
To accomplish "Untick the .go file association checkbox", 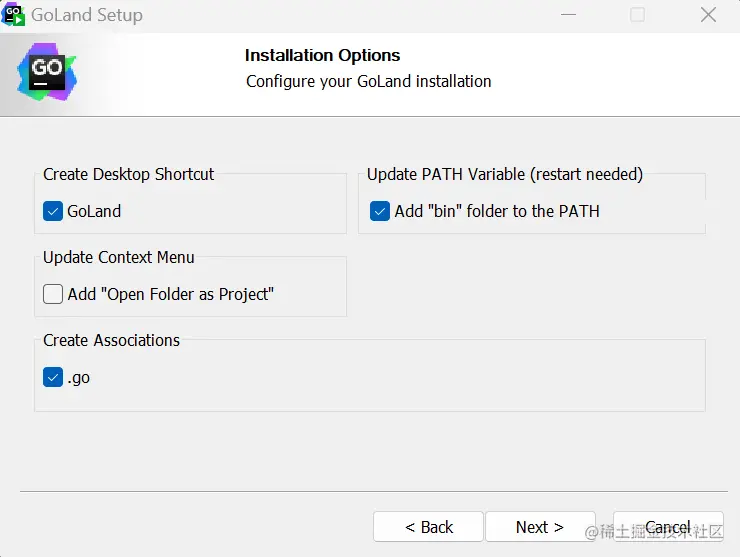I will 53,377.
